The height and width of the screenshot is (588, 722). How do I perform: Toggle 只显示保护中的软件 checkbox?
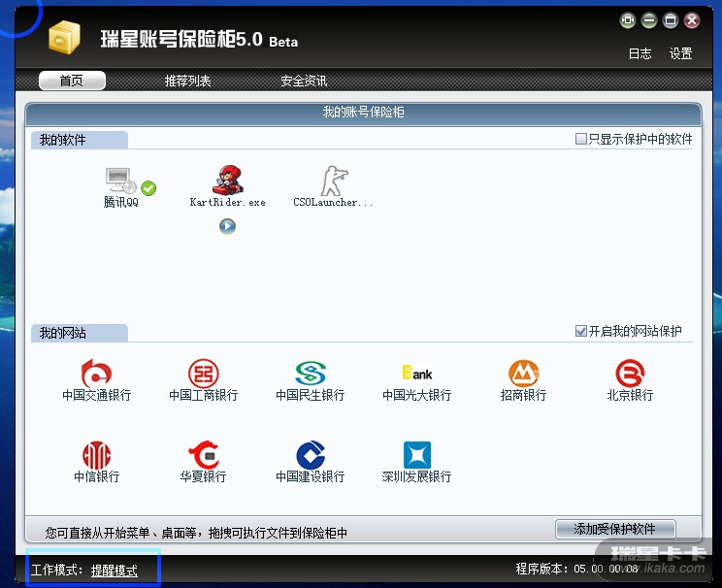pyautogui.click(x=581, y=139)
